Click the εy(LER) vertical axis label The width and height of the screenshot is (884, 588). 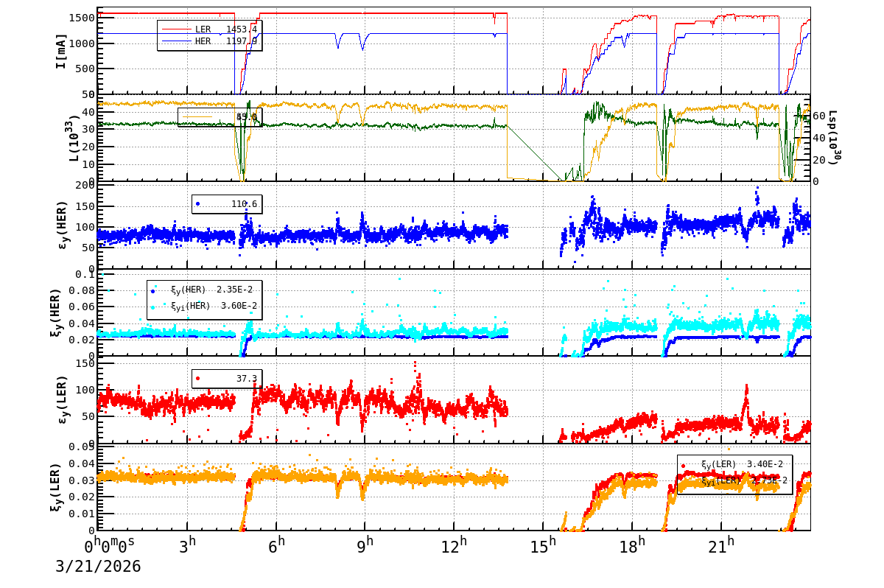coord(62,399)
